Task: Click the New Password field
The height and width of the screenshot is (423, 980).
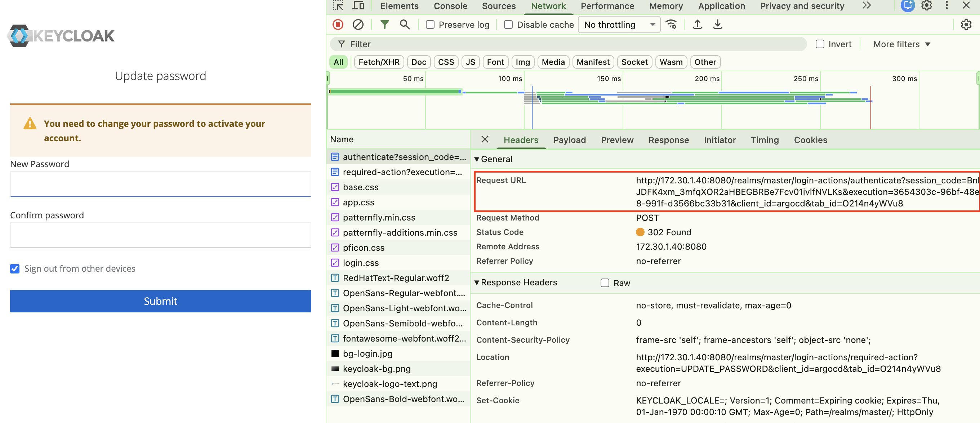Action: click(x=161, y=184)
